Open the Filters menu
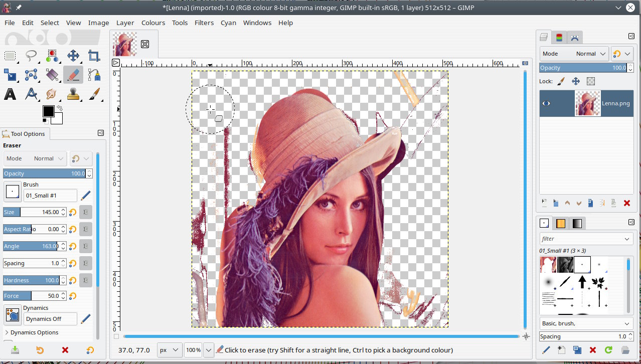Screen dimensions: 641x364 click(204, 23)
